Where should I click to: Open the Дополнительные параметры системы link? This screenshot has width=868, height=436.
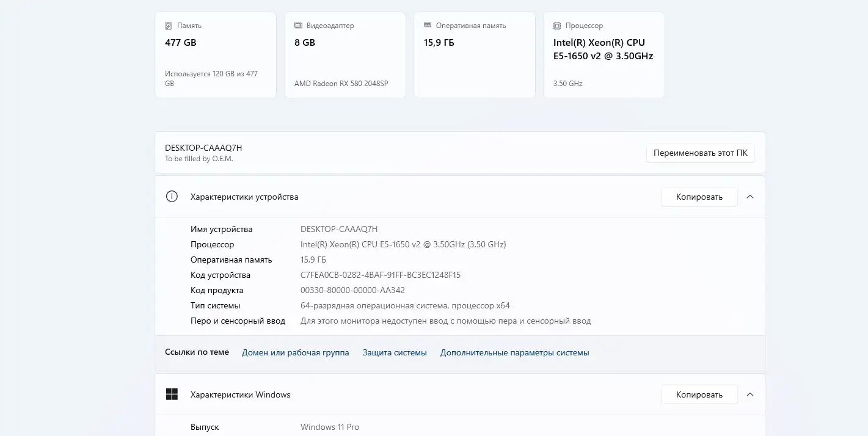(515, 352)
